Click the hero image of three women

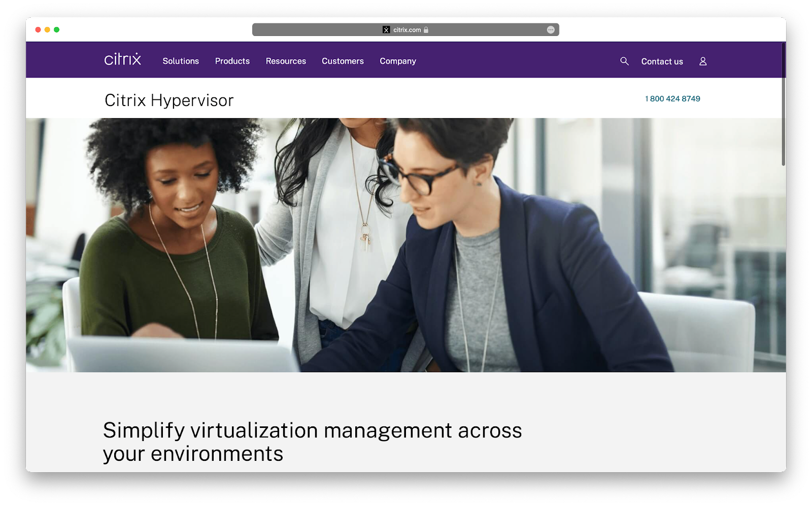point(406,245)
